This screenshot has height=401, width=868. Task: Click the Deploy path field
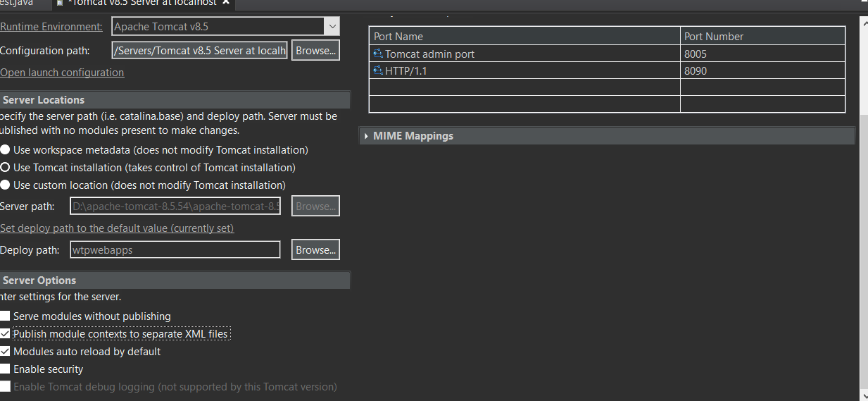click(175, 250)
